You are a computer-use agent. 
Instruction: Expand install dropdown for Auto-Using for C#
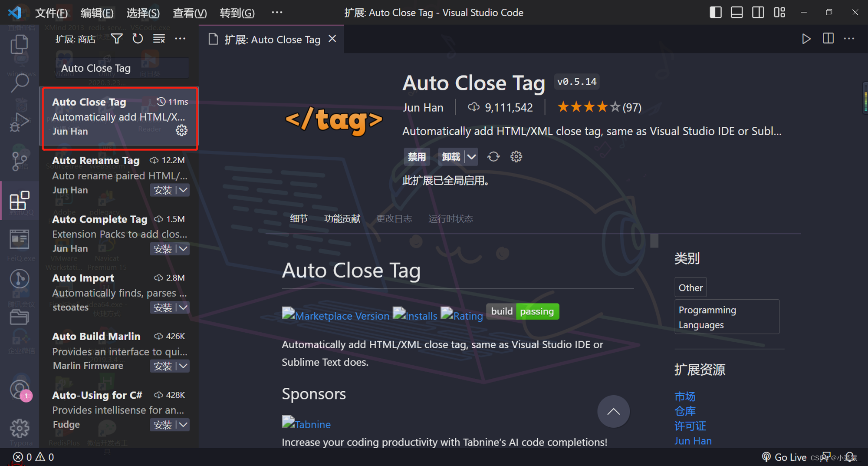tap(184, 425)
